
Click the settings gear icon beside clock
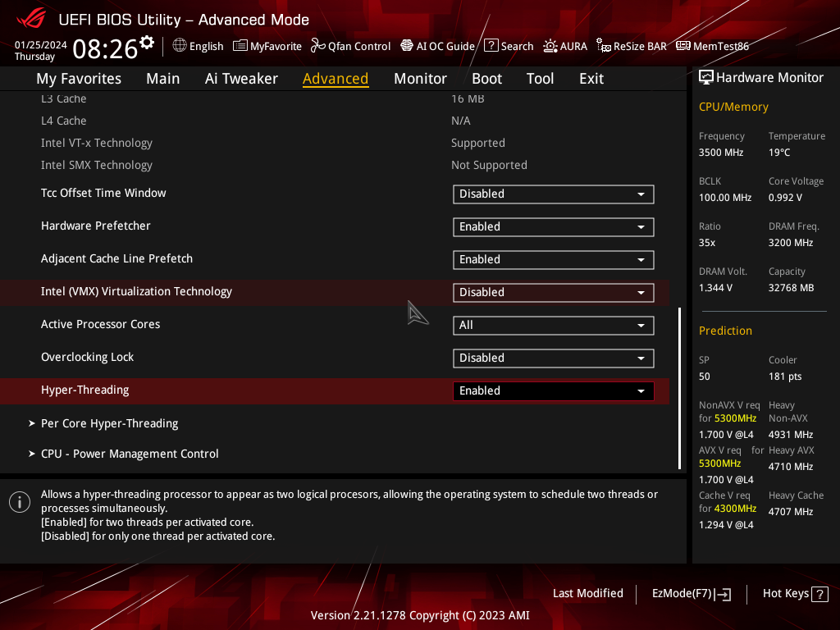[x=147, y=42]
